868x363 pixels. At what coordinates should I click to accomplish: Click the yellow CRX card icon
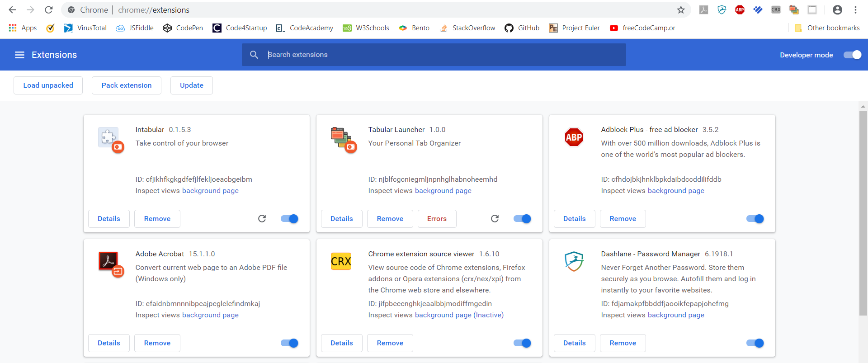point(341,261)
